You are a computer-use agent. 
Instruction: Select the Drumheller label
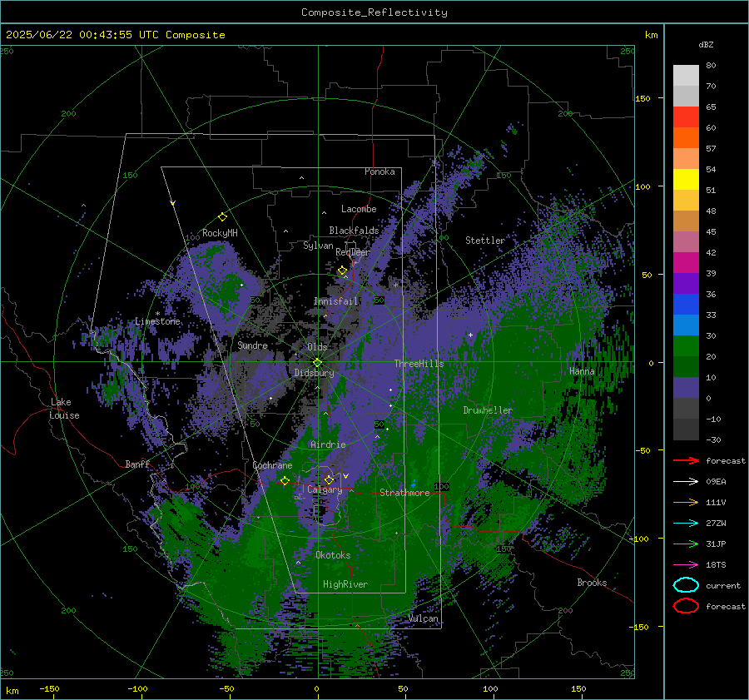pyautogui.click(x=488, y=410)
